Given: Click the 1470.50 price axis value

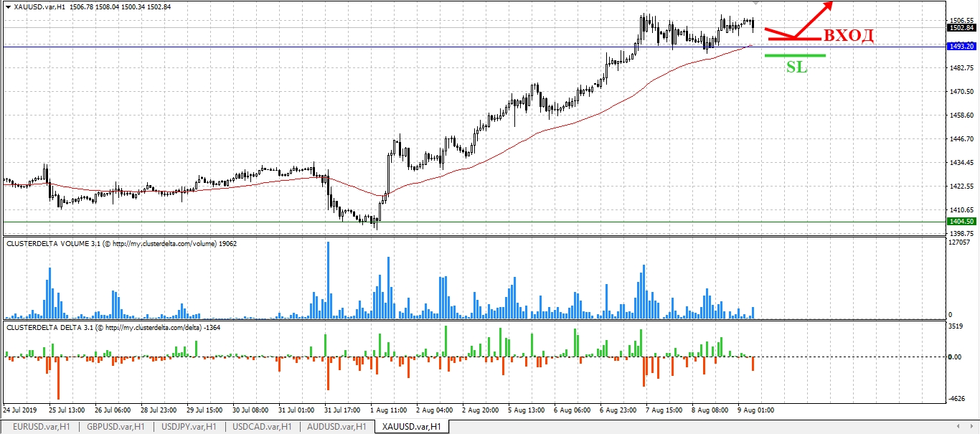Looking at the screenshot, I should (960, 92).
